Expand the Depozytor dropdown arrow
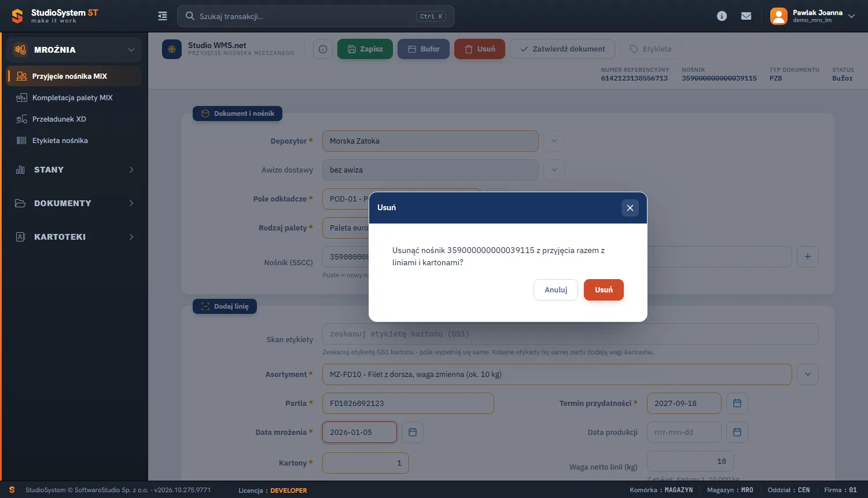This screenshot has width=868, height=498. pos(554,141)
